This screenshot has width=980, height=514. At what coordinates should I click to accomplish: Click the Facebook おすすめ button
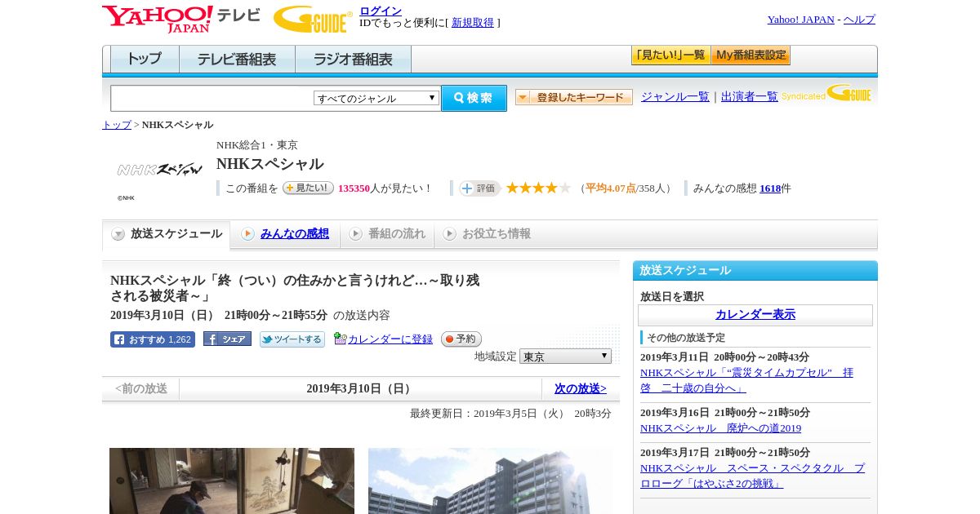[x=153, y=339]
